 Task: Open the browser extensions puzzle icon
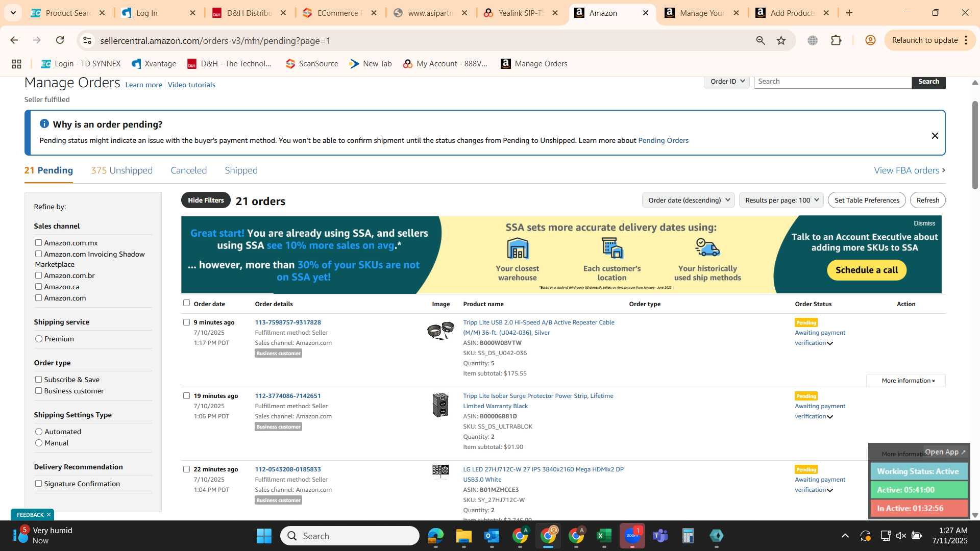(x=836, y=40)
